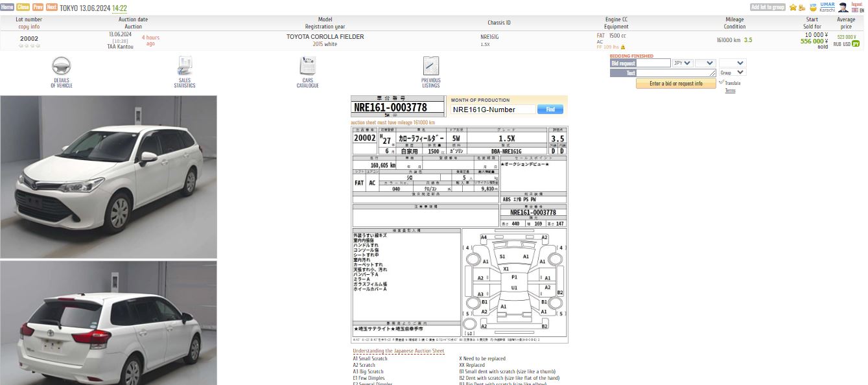Viewport: 868px width, 385px height.
Task: Switch the price currency to JPY
Action: pos(856,43)
